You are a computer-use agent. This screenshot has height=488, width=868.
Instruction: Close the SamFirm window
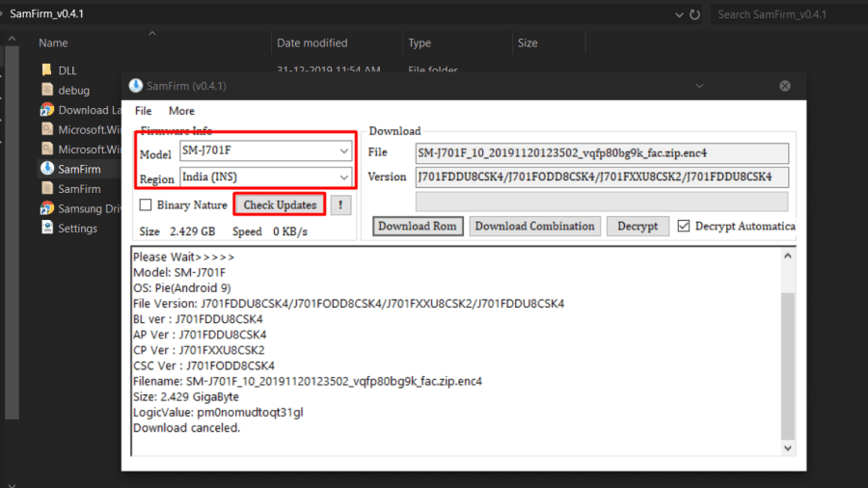(x=785, y=86)
